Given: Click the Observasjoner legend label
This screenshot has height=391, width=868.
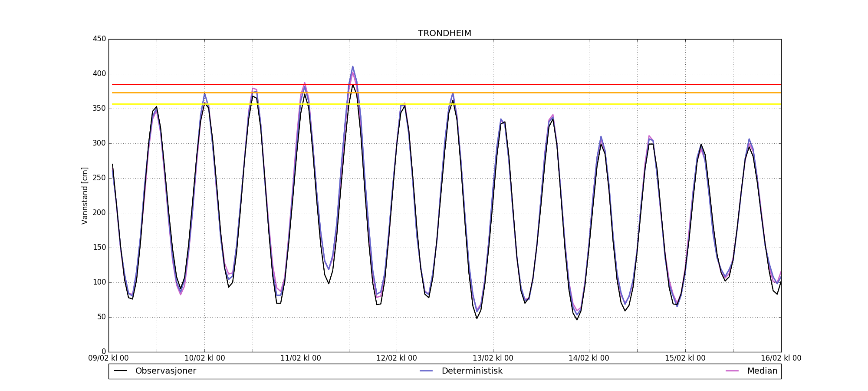Looking at the screenshot, I should point(166,371).
